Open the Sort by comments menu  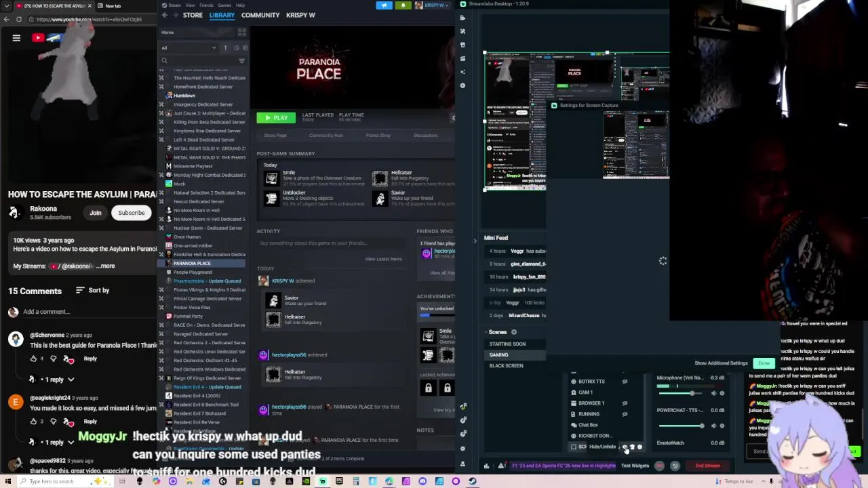[x=92, y=290]
